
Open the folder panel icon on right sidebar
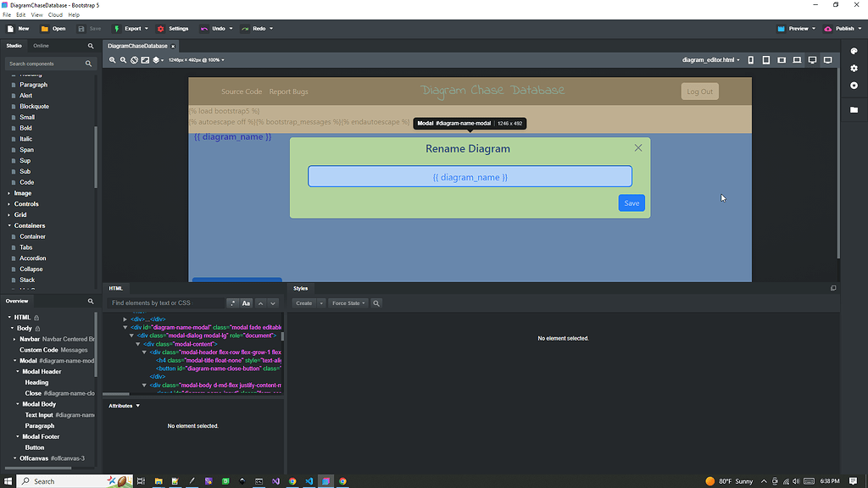coord(855,109)
